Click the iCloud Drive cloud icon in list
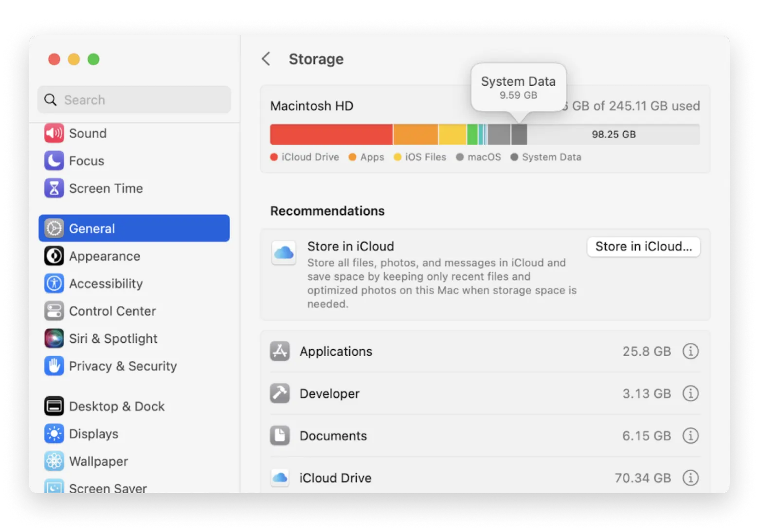 [280, 478]
